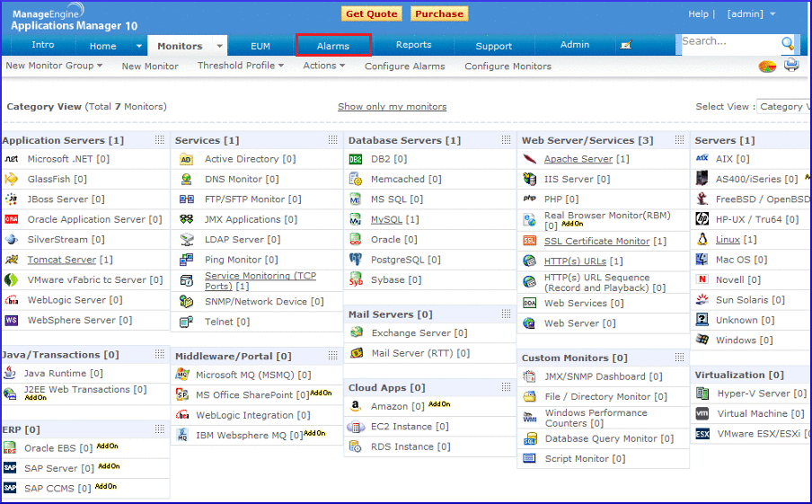Go to the Support tab
The image size is (812, 504).
coord(493,46)
